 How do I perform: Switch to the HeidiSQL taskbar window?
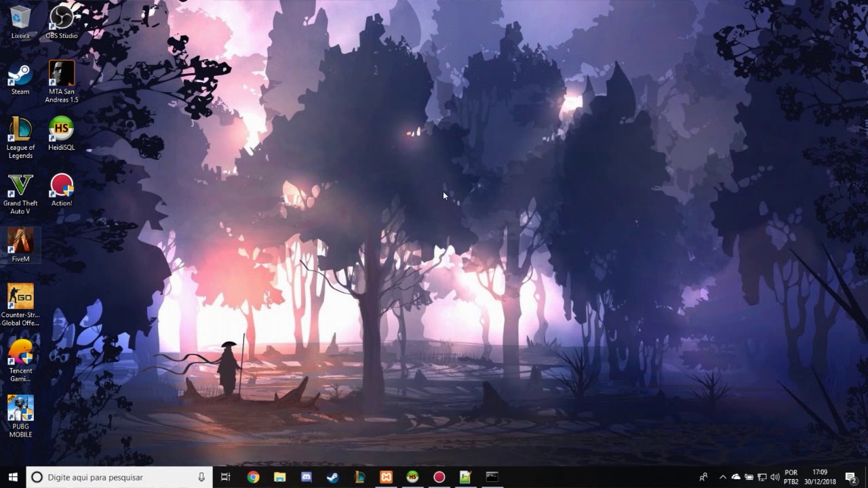pos(412,477)
